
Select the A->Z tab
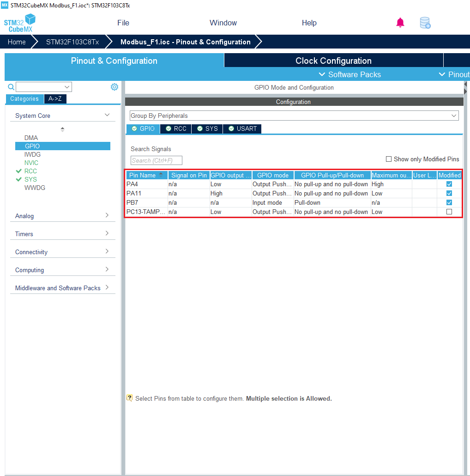(55, 98)
